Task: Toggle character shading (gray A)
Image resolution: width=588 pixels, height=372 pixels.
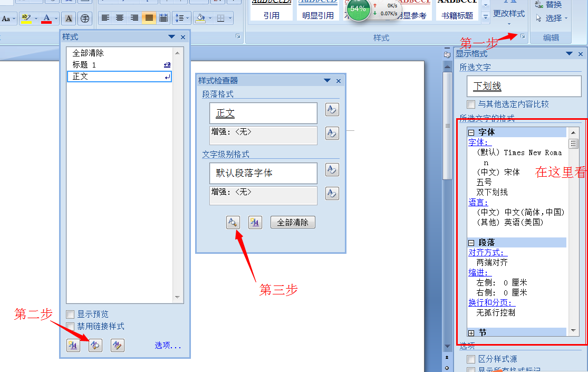Action: tap(69, 18)
